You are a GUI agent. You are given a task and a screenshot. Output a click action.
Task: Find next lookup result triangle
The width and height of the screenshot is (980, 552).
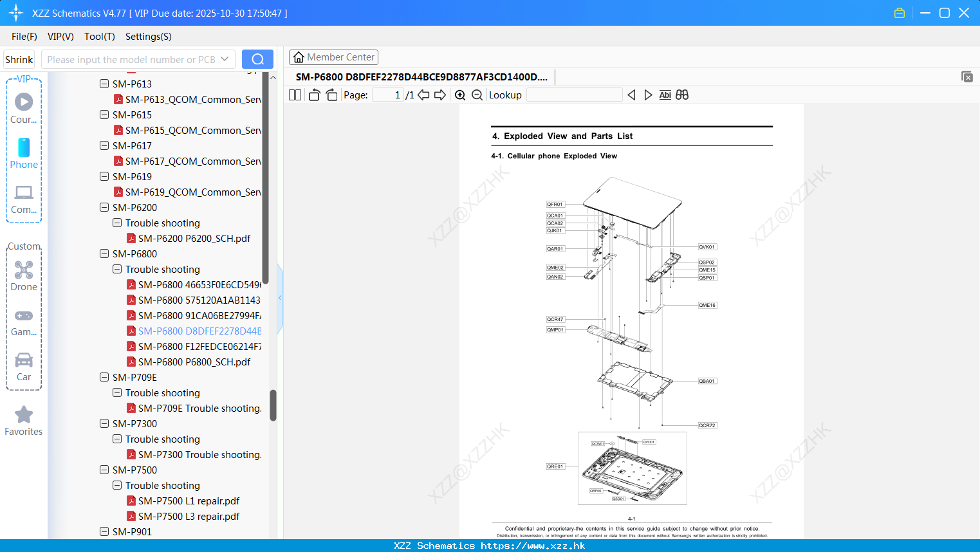[648, 95]
